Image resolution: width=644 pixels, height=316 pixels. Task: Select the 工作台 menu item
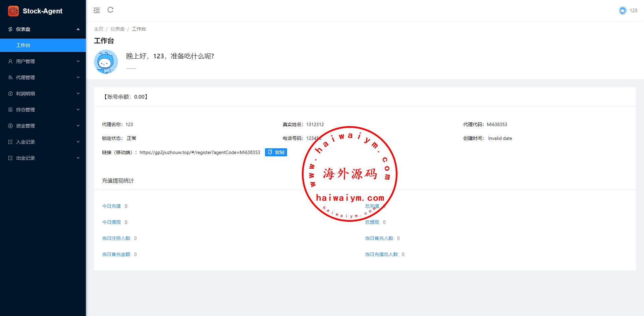tap(23, 45)
